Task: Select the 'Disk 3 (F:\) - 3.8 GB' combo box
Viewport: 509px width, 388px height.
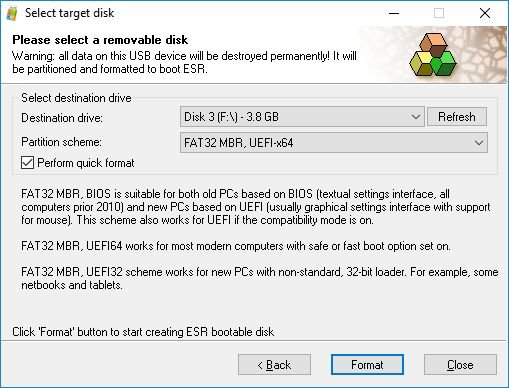Action: [x=302, y=117]
